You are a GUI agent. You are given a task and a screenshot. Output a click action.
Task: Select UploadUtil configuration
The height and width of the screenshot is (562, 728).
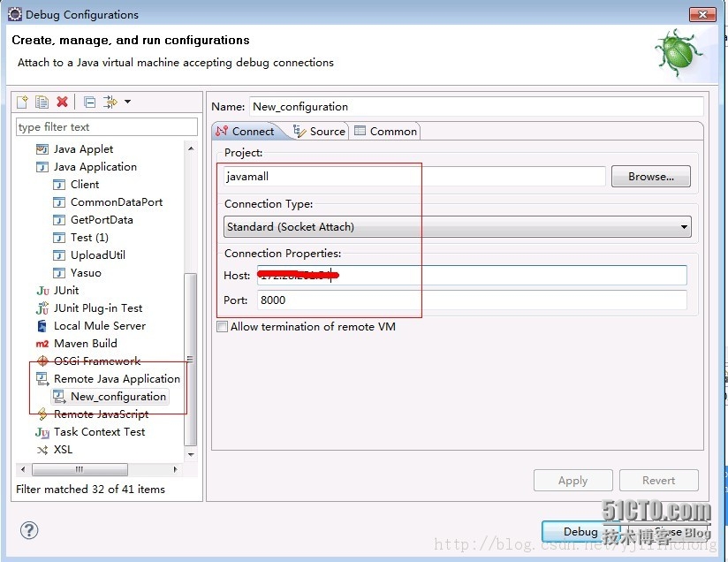click(98, 255)
